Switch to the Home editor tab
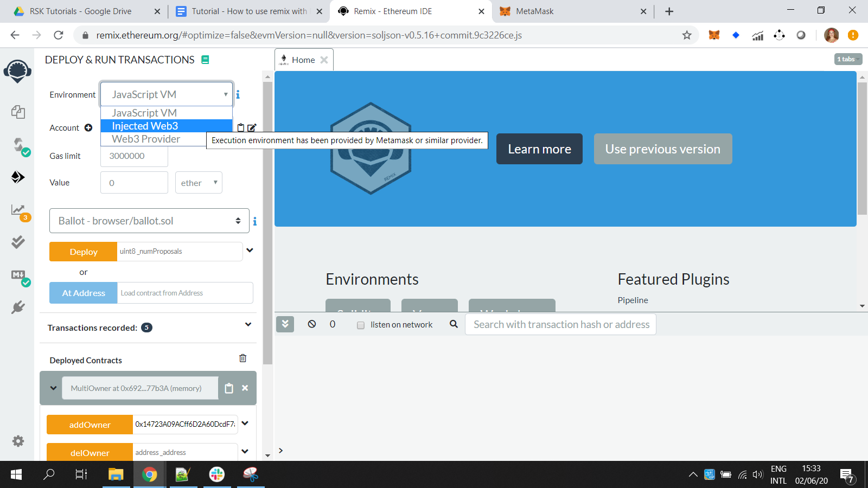The width and height of the screenshot is (868, 488). 303,60
